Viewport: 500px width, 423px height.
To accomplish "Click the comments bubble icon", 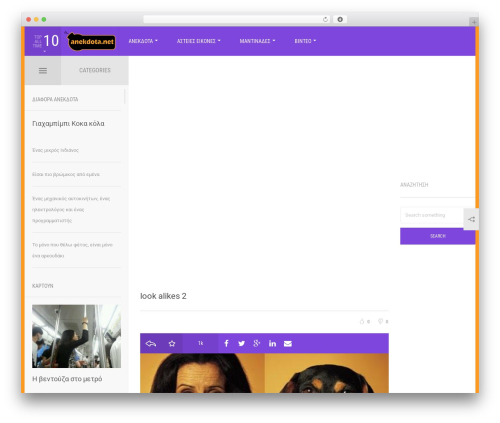I will point(380,321).
